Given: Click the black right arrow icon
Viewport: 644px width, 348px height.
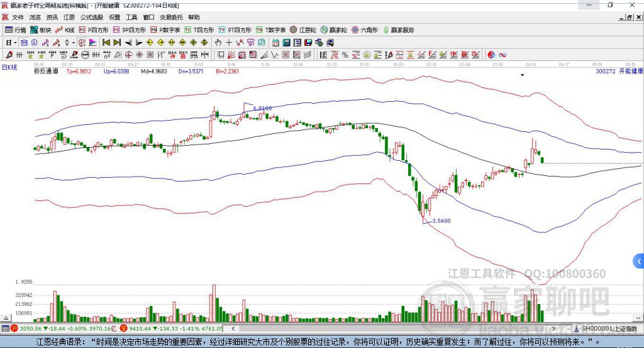Looking at the screenshot, I should pos(139,43).
